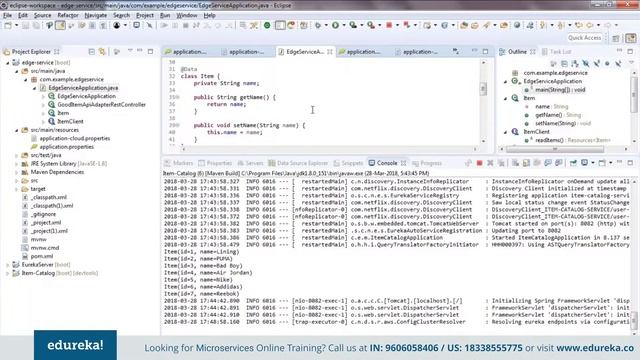Select main(String[]) in Outline
The height and width of the screenshot is (360, 640).
(555, 90)
